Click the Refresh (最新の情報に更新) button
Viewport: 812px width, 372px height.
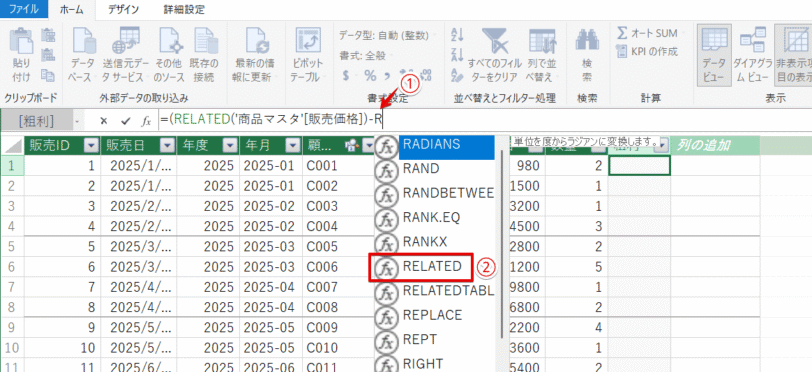point(255,54)
